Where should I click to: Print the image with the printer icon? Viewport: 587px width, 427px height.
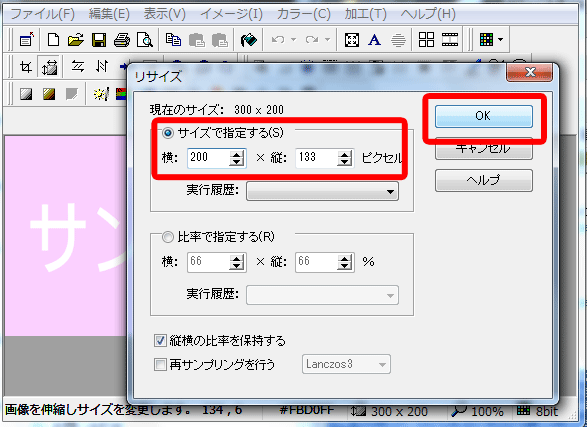tap(122, 39)
